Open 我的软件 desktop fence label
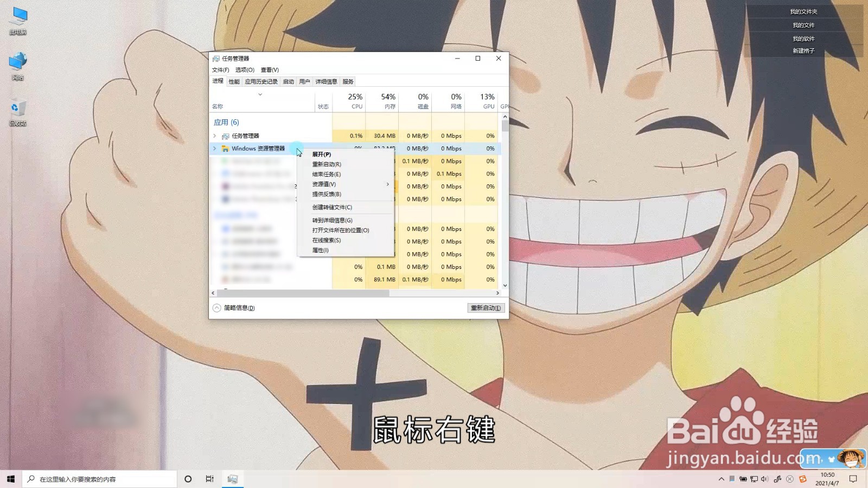This screenshot has width=868, height=488. pos(803,38)
